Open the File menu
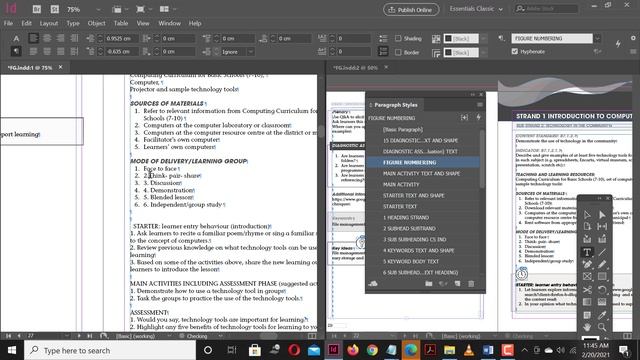Screen dimensions: 640x360 pos(8,23)
